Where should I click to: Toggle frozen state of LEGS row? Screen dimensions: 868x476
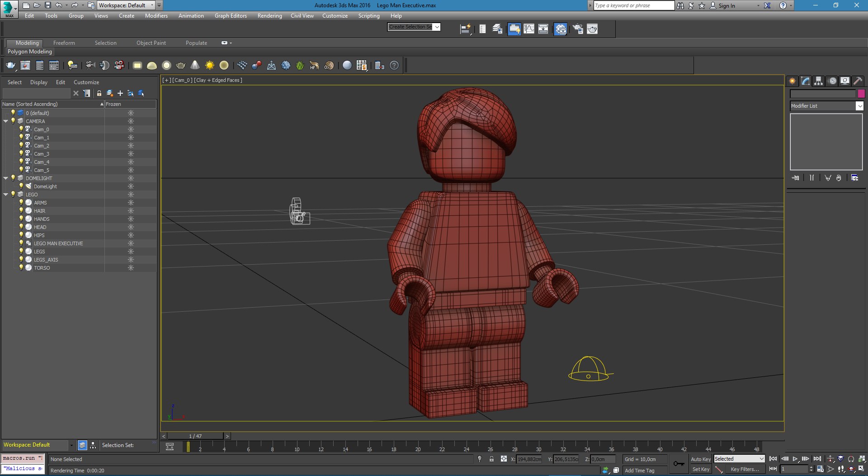[131, 252]
